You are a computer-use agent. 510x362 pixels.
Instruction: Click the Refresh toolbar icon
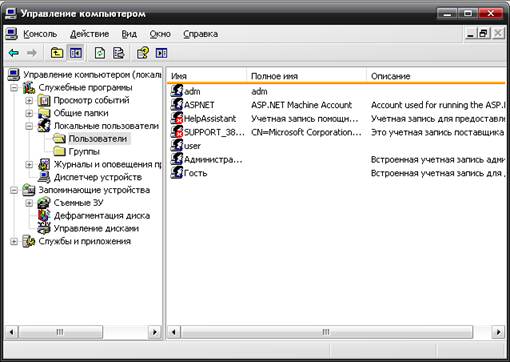100,53
